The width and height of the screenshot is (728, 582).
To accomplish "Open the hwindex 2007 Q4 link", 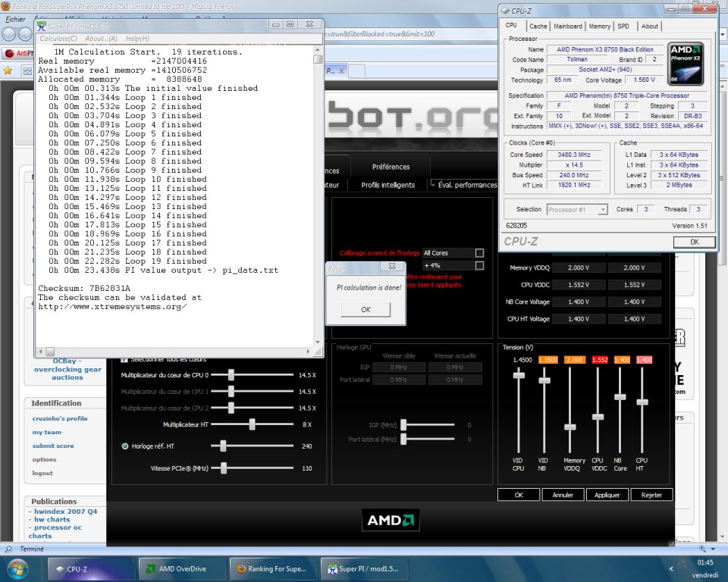I will coord(65,512).
